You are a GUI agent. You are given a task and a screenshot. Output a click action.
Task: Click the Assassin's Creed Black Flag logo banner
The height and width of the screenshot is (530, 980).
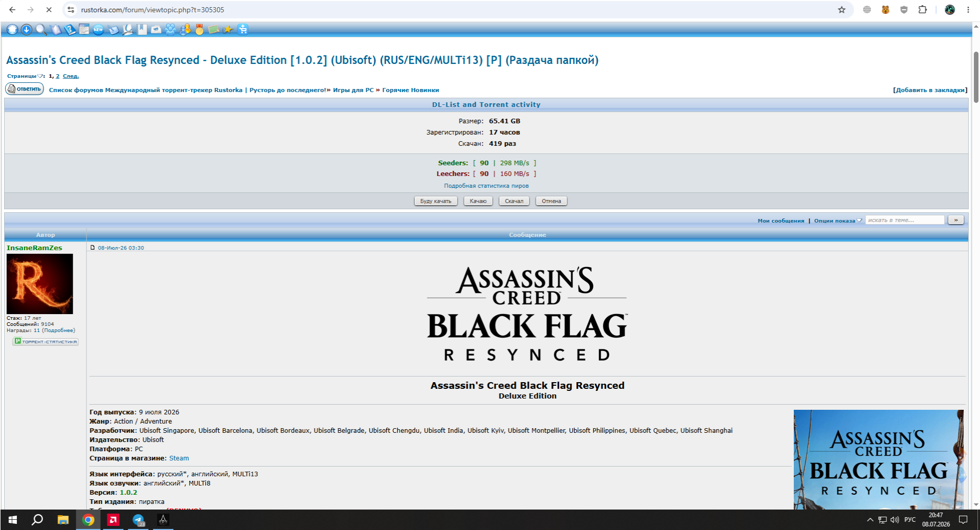click(527, 314)
